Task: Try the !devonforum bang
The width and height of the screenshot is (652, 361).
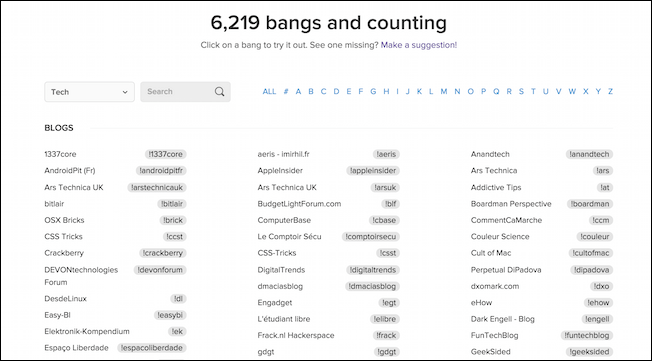Action: pyautogui.click(x=160, y=270)
